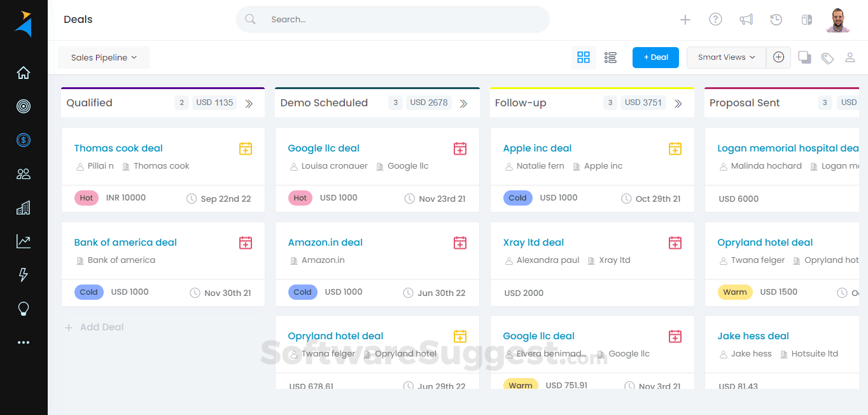This screenshot has height=415, width=868.
Task: Open the Sales Pipeline dropdown
Action: pos(104,57)
